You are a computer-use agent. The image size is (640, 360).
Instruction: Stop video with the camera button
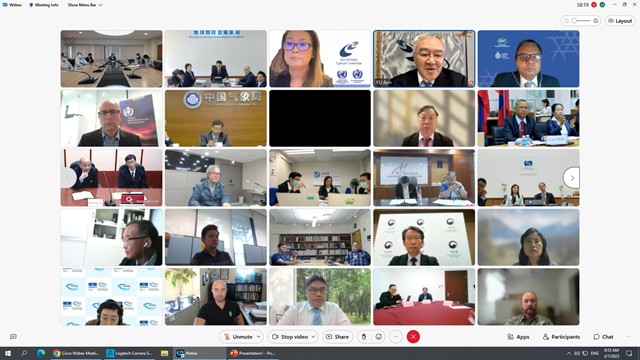289,337
